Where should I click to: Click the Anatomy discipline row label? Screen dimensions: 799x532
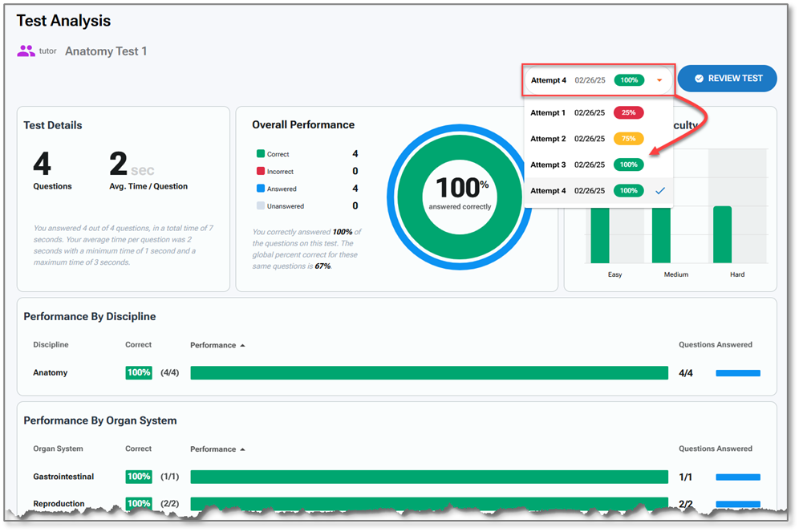tap(51, 373)
